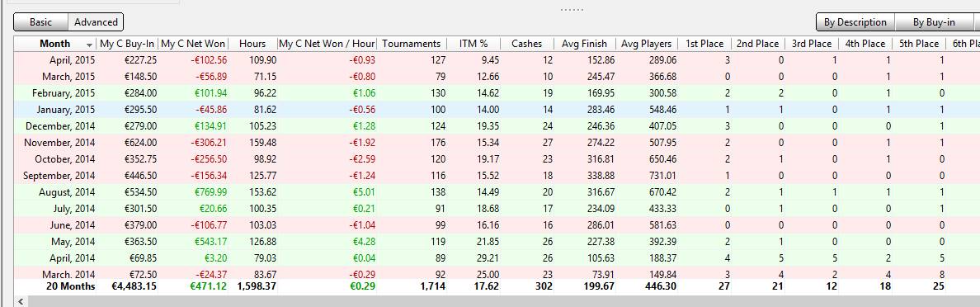
Task: Switch to the Advanced view tab
Action: pos(96,22)
